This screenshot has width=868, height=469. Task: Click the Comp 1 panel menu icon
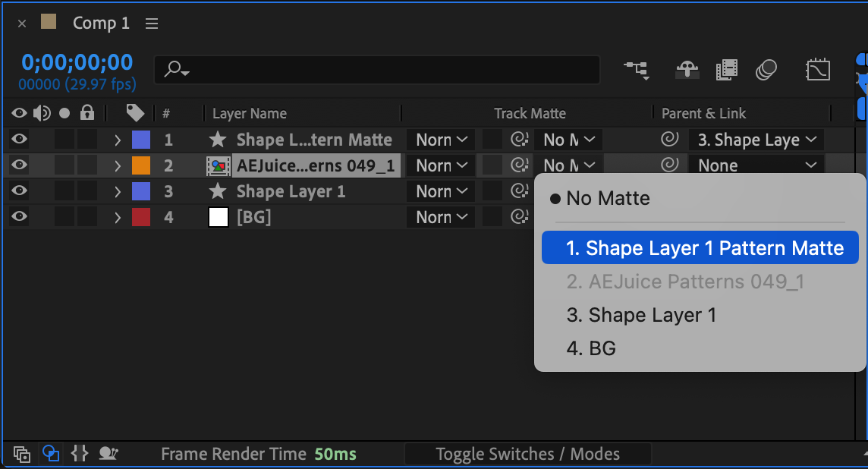point(152,24)
